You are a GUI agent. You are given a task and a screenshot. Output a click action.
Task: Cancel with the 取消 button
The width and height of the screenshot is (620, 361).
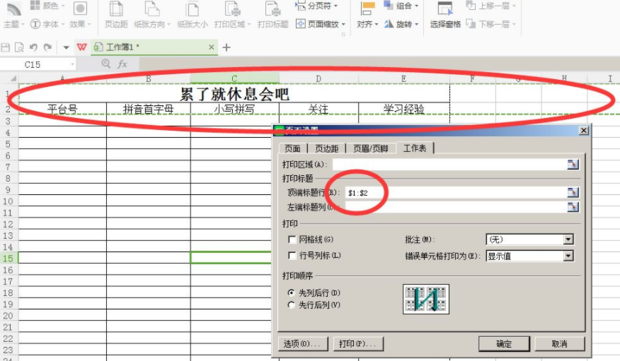tap(560, 344)
